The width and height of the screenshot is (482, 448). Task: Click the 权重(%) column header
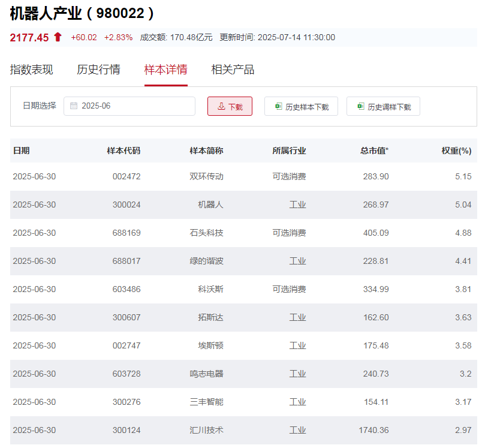click(456, 151)
